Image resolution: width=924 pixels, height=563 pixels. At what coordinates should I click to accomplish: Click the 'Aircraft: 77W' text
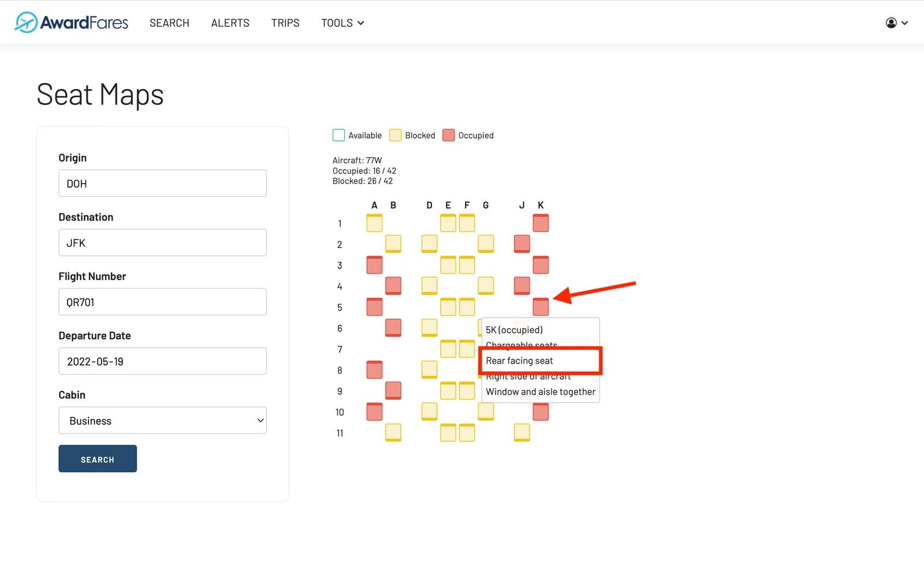click(357, 161)
